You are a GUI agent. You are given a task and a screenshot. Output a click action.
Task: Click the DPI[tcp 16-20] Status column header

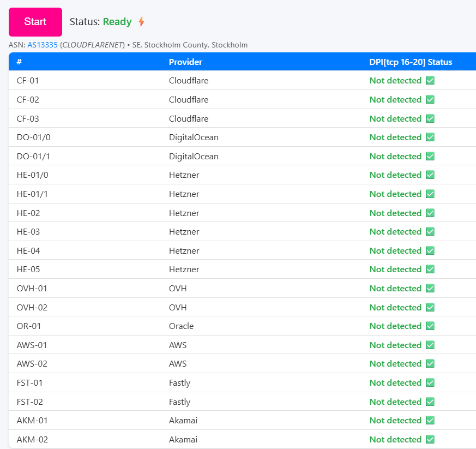(x=411, y=62)
